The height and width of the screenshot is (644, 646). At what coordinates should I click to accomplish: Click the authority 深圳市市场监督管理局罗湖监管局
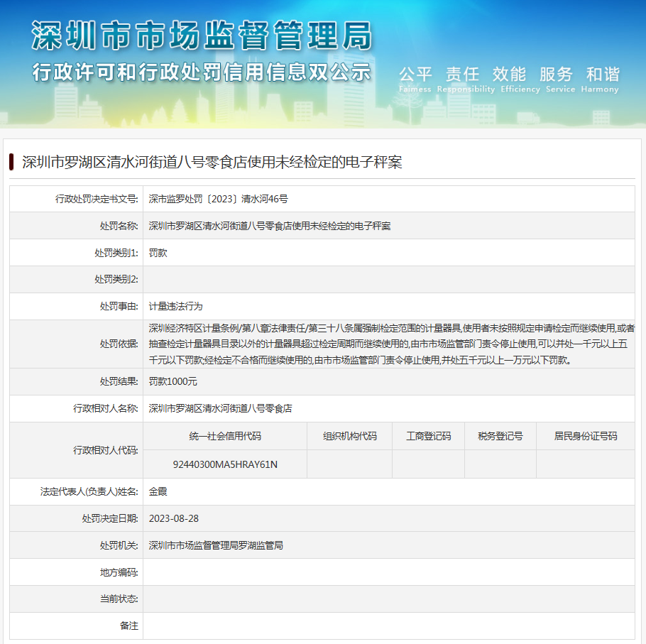coord(216,545)
